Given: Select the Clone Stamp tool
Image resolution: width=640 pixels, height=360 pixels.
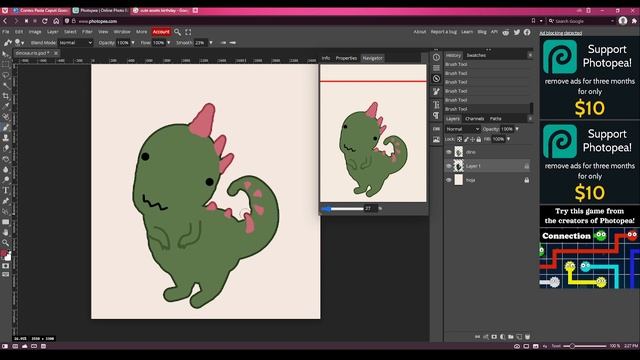Looking at the screenshot, I should (5, 138).
